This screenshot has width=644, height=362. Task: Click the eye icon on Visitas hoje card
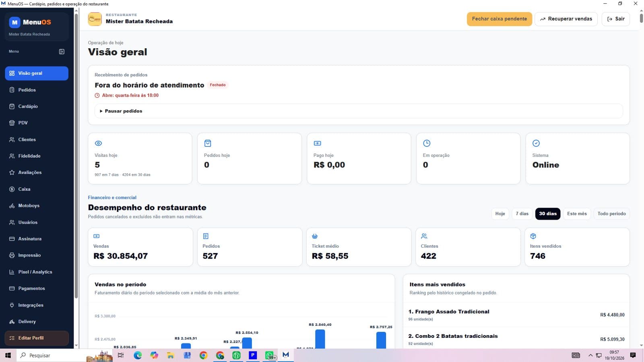98,143
